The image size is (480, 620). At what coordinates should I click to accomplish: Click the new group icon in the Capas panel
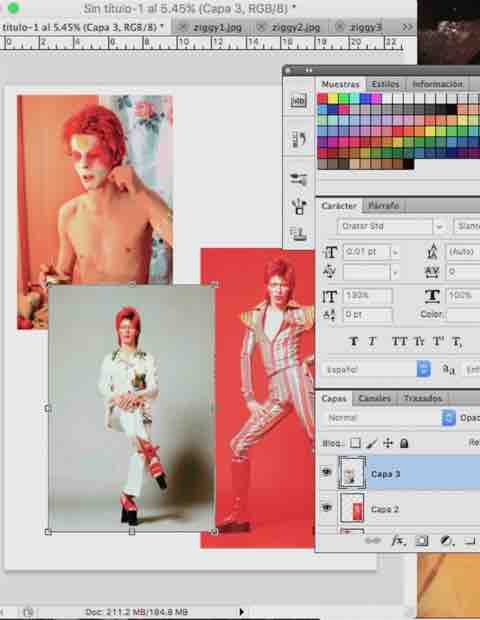(470, 541)
